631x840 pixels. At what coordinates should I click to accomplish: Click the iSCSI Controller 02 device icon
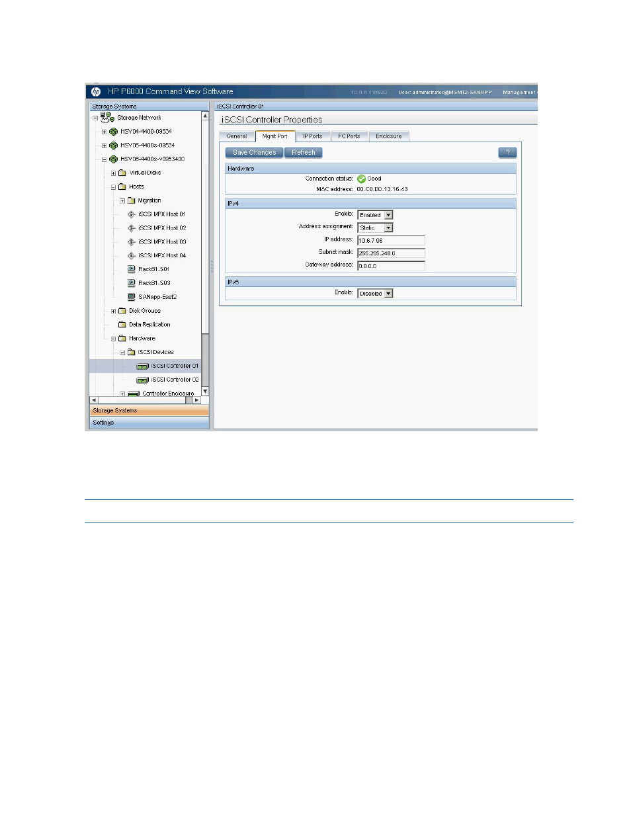(142, 380)
